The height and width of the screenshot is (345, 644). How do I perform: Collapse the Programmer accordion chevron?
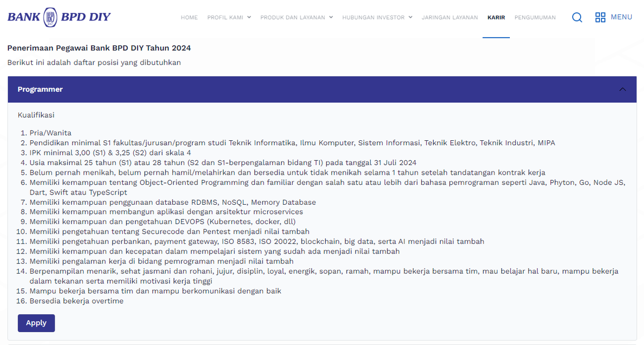623,89
